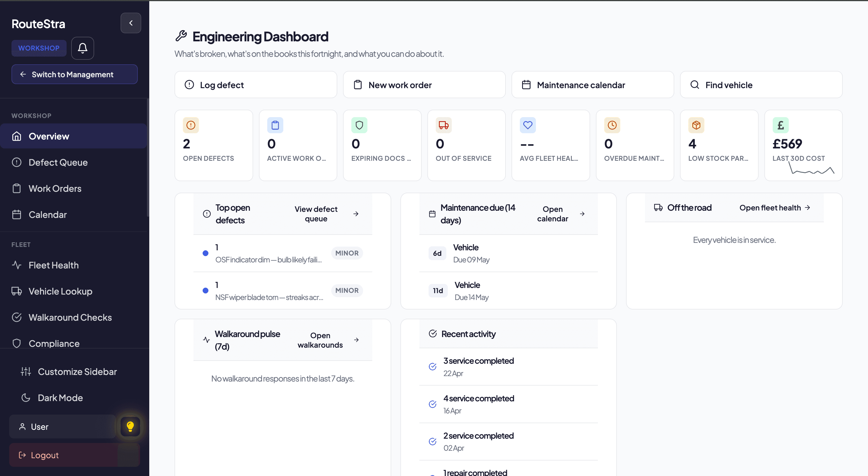Click Top open defects alert icon

pos(207,214)
